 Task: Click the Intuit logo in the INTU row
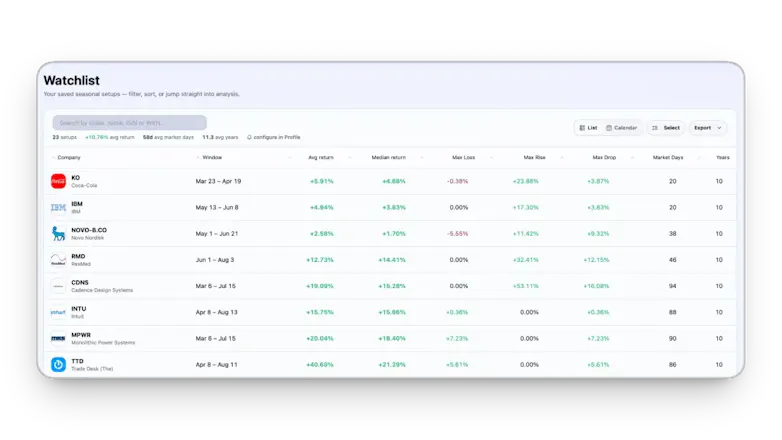point(58,312)
